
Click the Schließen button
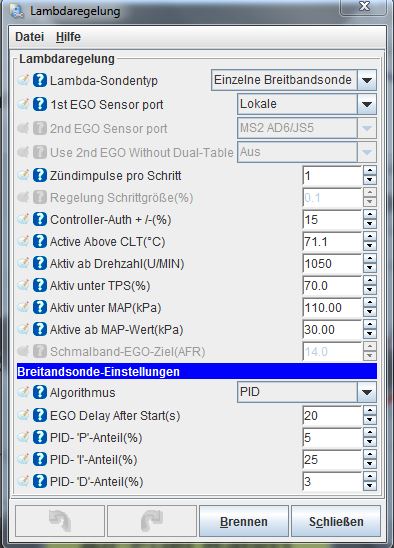(336, 521)
